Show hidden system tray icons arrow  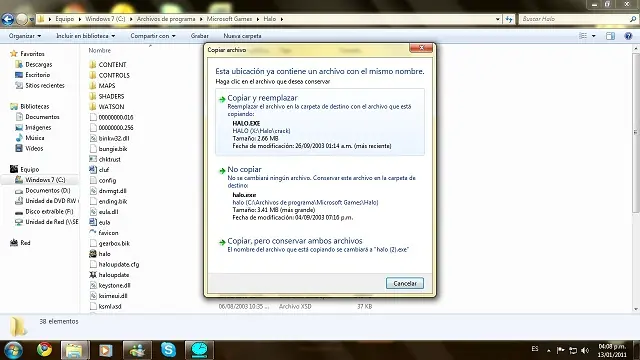point(549,350)
